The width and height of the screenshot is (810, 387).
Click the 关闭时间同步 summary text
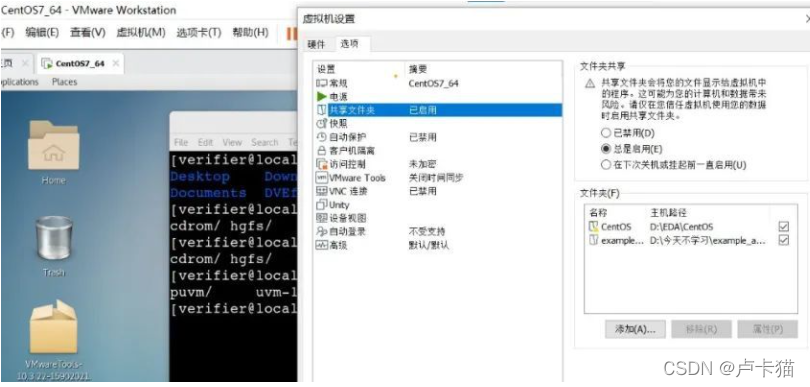pos(436,178)
